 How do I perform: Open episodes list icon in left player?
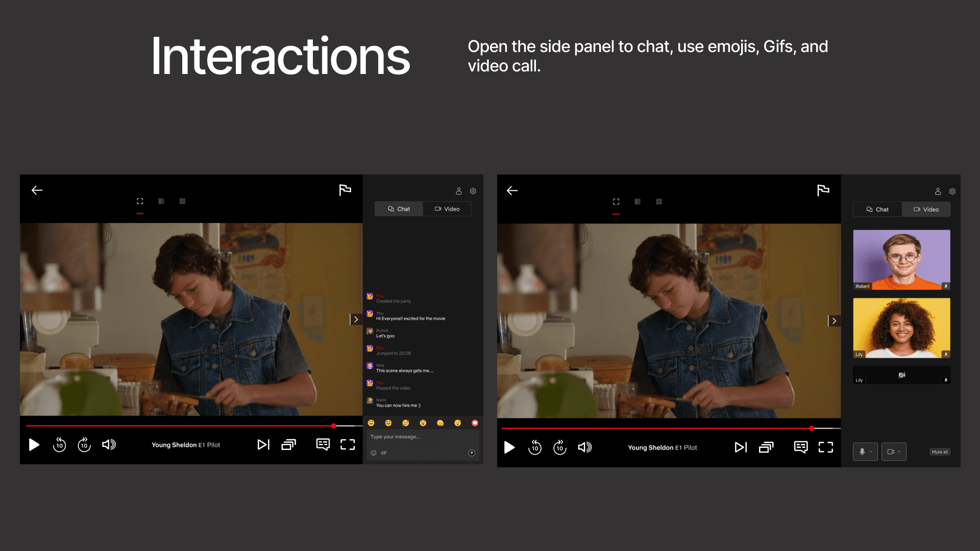pyautogui.click(x=288, y=445)
